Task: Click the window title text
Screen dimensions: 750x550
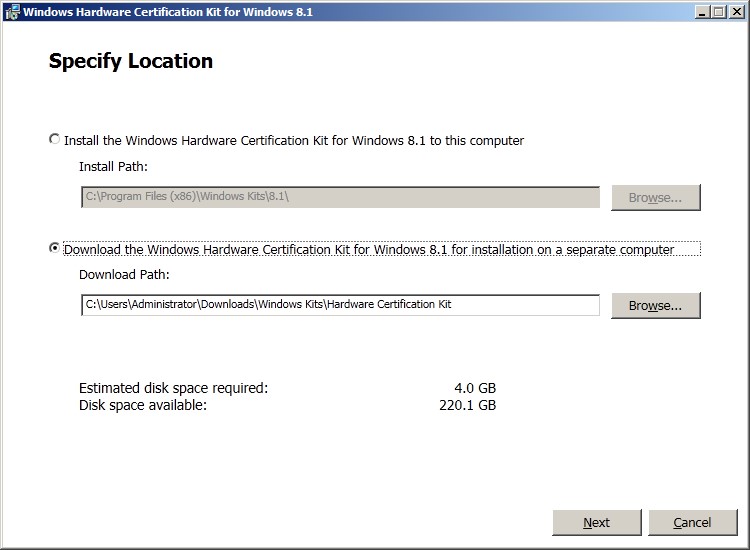Action: pos(168,12)
